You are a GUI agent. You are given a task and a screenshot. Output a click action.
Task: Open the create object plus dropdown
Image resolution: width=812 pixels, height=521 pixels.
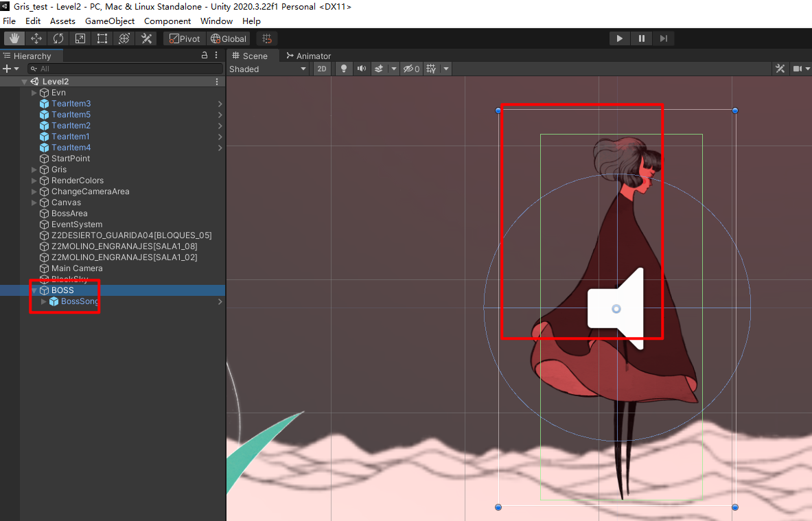(11, 69)
